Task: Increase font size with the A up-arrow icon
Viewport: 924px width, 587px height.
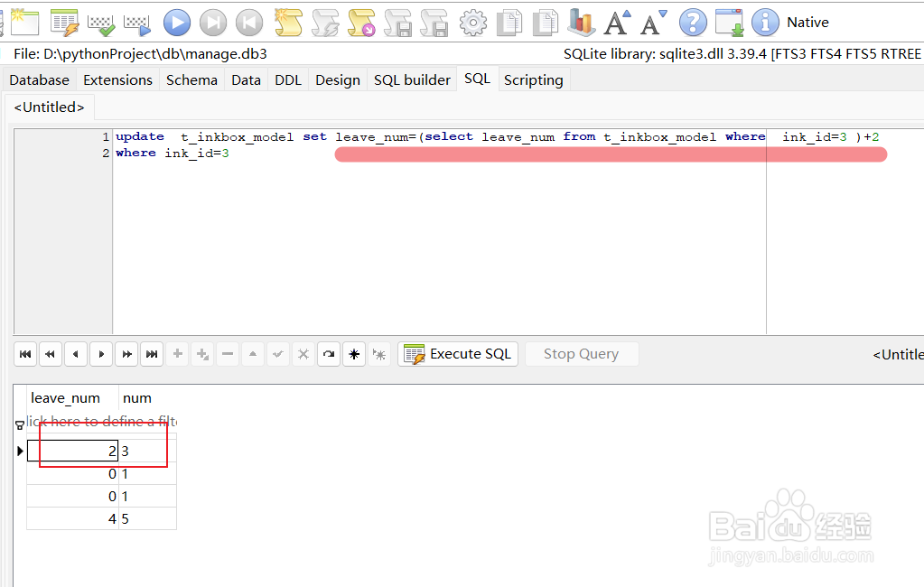Action: 618,23
